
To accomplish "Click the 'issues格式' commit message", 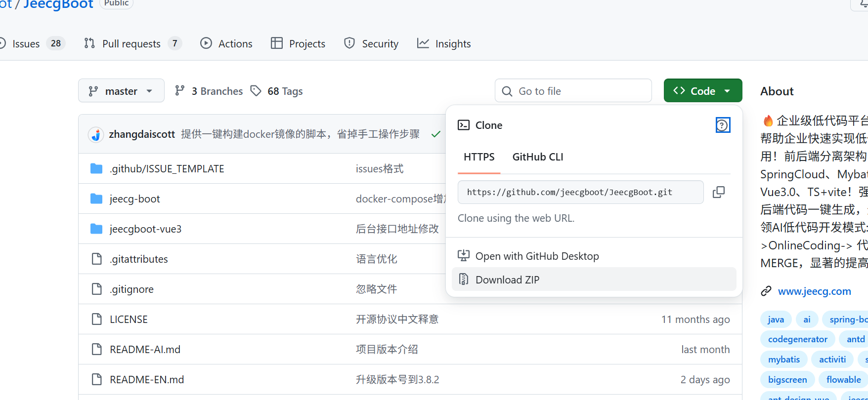I will 380,169.
